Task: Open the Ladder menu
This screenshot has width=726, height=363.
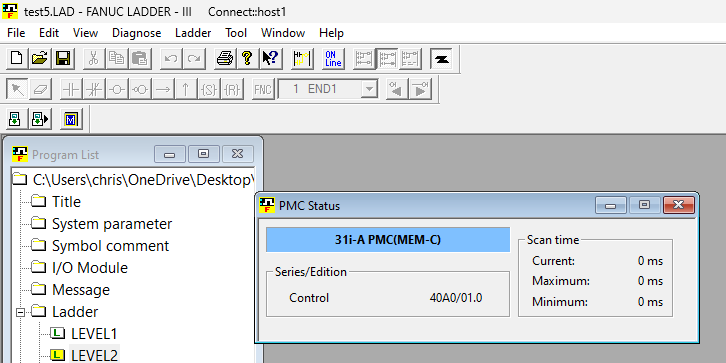Action: click(193, 33)
